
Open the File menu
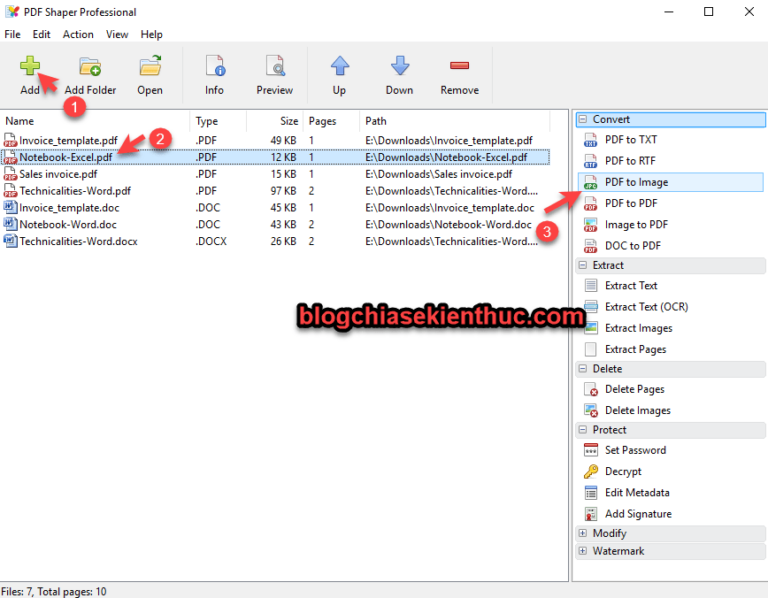[x=12, y=34]
